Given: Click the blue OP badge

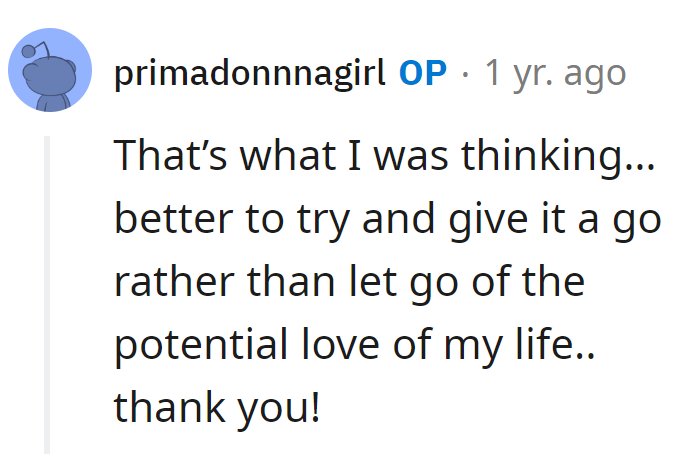Looking at the screenshot, I should coord(422,73).
